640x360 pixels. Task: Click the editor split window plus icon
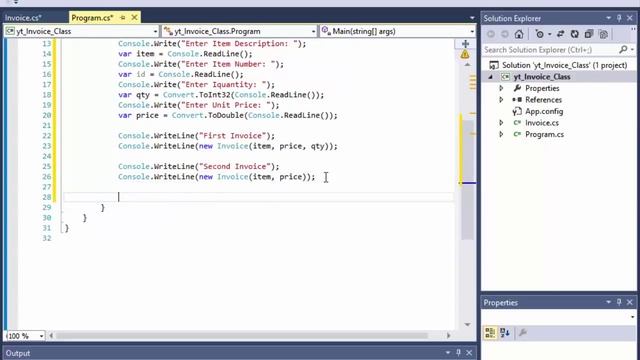coord(465,44)
